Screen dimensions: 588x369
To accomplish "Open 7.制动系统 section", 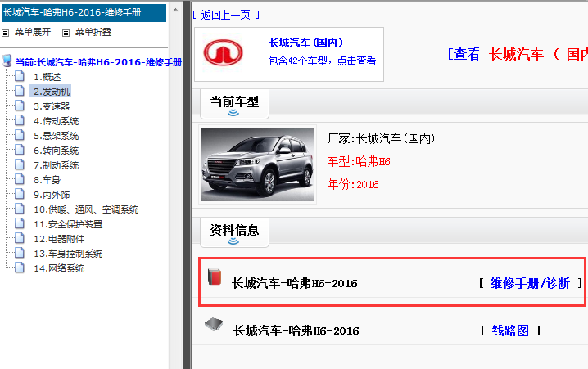I will click(56, 165).
